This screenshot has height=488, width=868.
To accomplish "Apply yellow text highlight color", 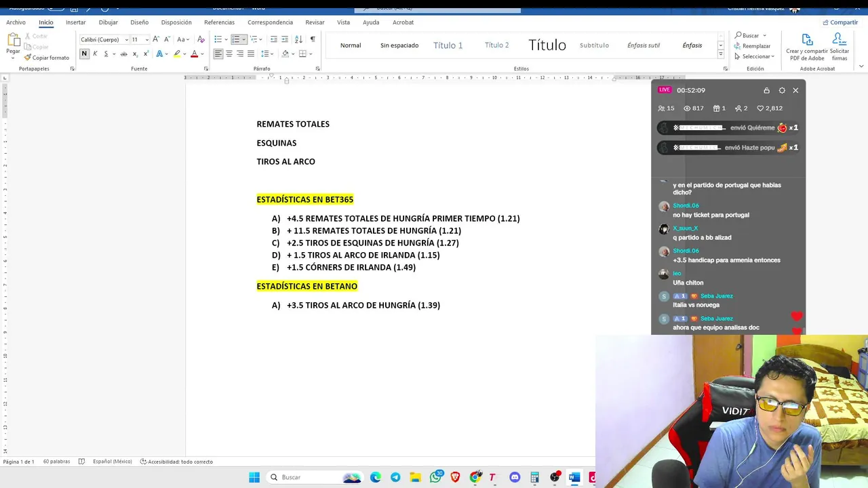I will (x=177, y=54).
